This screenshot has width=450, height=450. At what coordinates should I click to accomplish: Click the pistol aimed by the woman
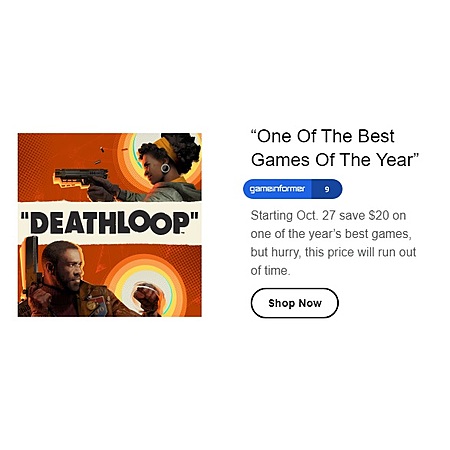pyautogui.click(x=81, y=178)
